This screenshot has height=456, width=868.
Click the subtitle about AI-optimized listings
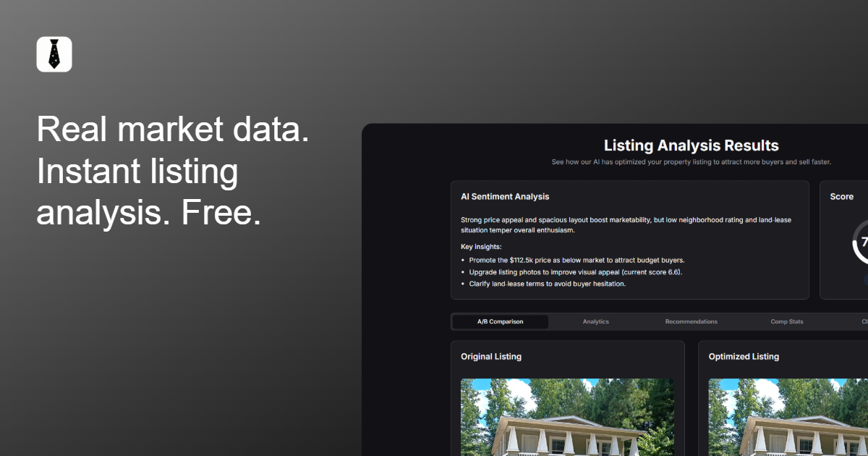click(x=691, y=162)
